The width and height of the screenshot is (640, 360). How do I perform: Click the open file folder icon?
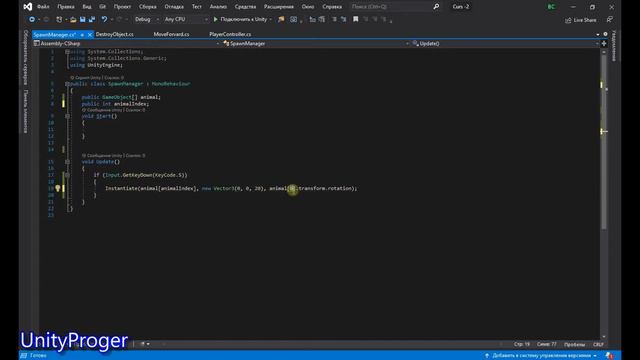pyautogui.click(x=73, y=19)
